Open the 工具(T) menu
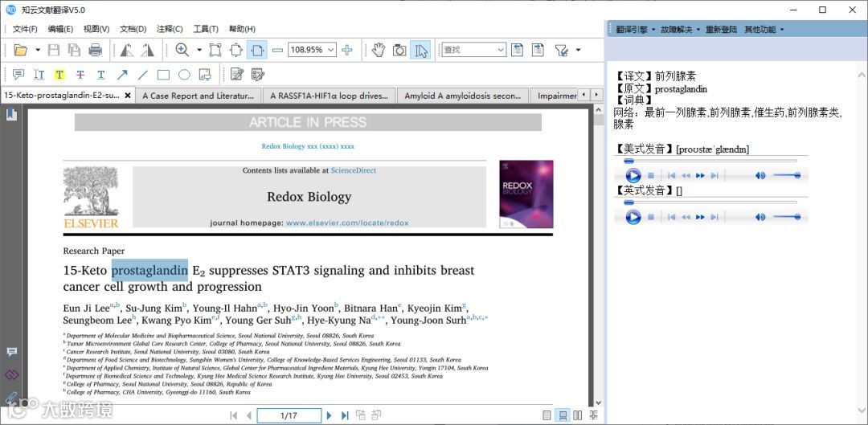The width and height of the screenshot is (868, 425). (x=206, y=30)
